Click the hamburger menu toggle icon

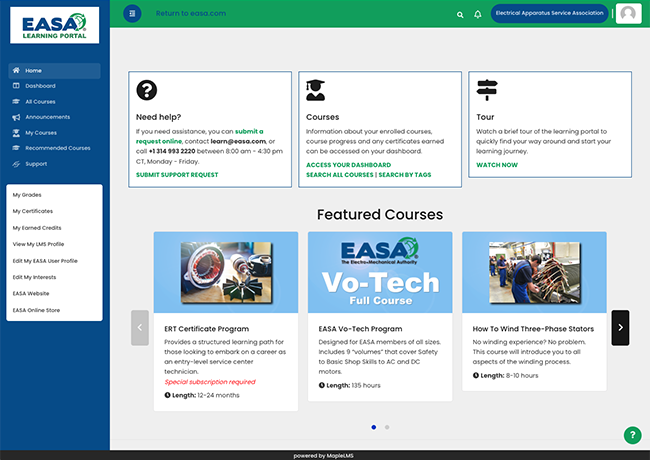(132, 14)
